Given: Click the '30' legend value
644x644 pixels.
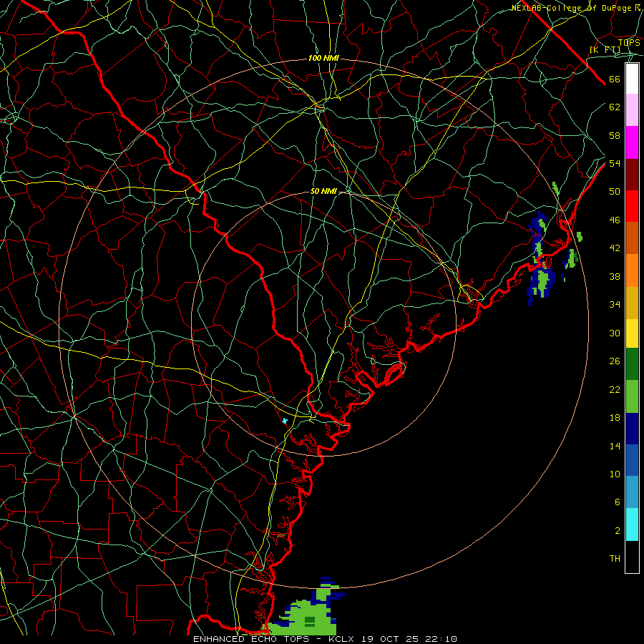Looking at the screenshot, I should [615, 333].
